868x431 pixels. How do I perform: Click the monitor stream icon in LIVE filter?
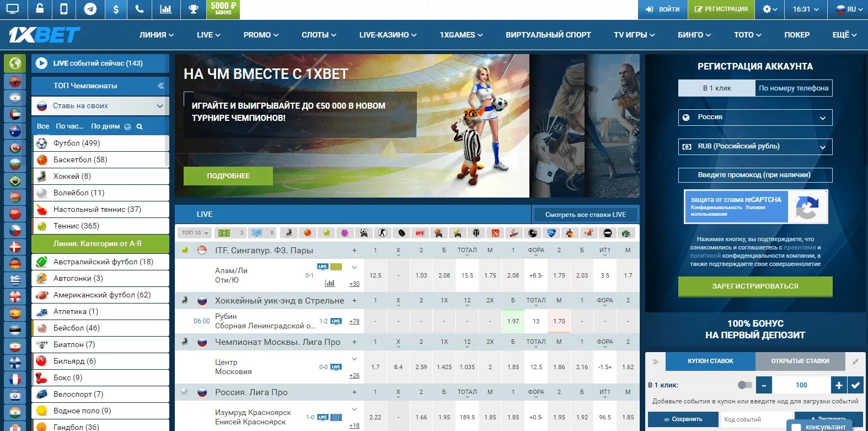coord(256,233)
